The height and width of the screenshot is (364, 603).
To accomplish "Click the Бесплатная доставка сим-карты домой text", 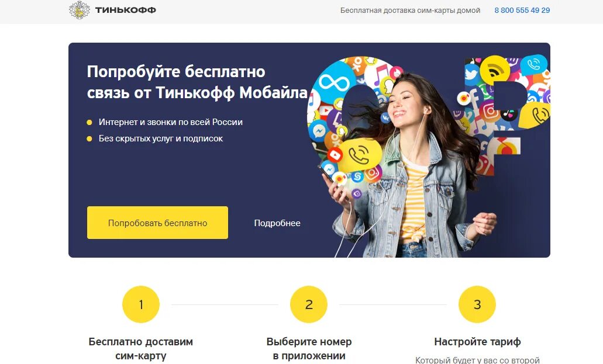I will point(410,11).
